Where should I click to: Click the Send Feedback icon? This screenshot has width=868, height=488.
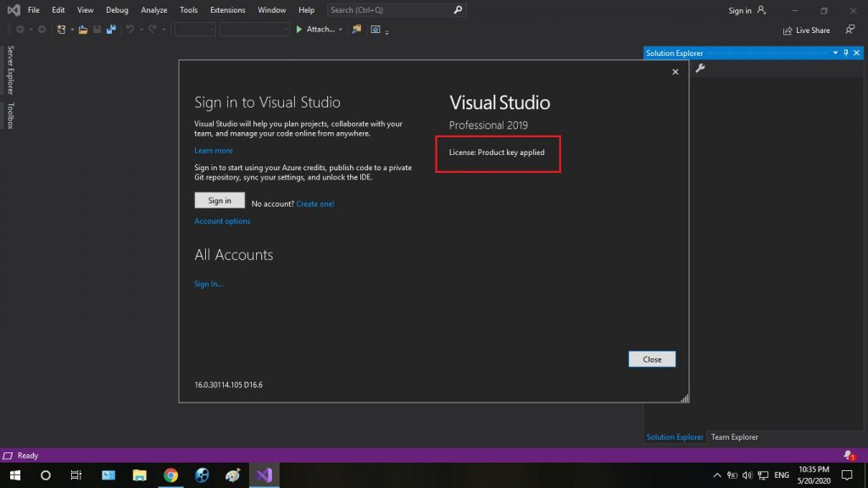click(x=850, y=30)
